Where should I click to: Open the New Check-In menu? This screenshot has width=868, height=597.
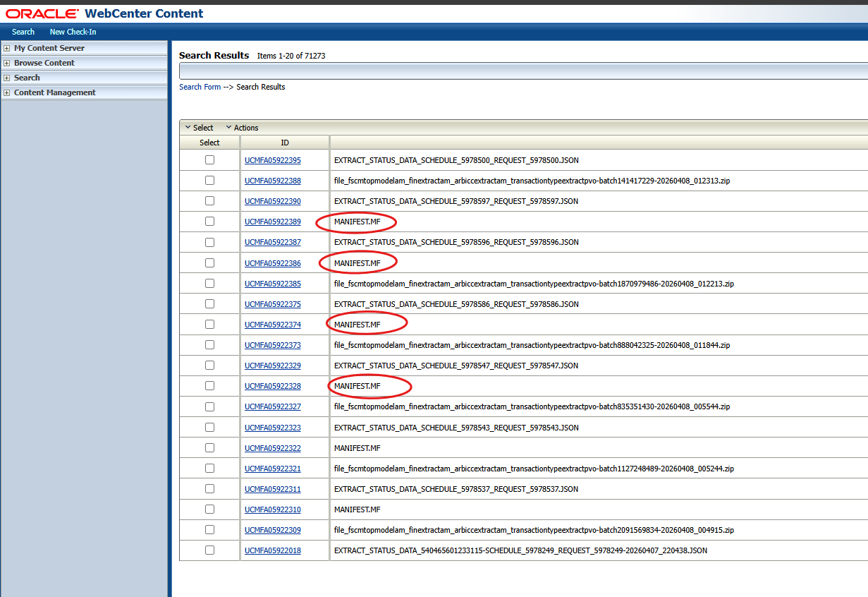click(x=73, y=32)
